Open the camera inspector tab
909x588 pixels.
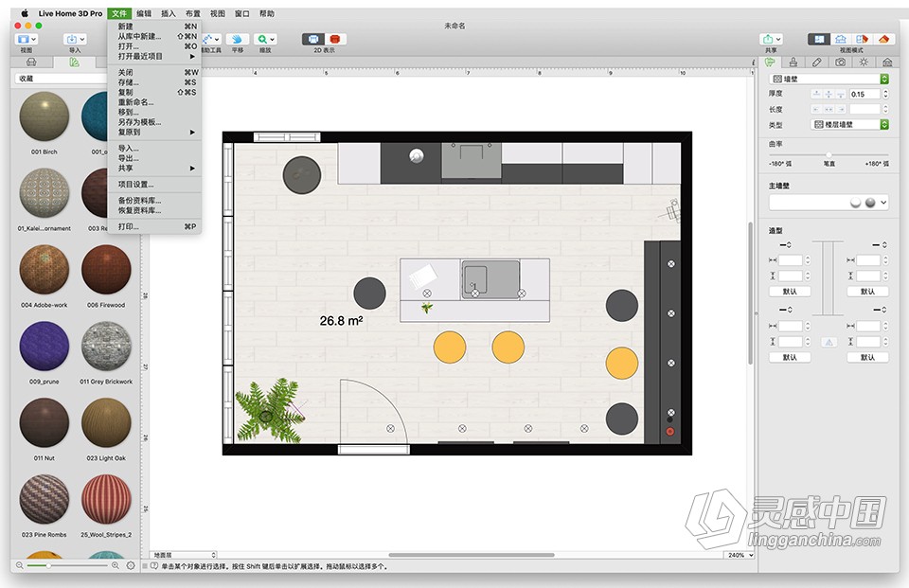point(841,62)
